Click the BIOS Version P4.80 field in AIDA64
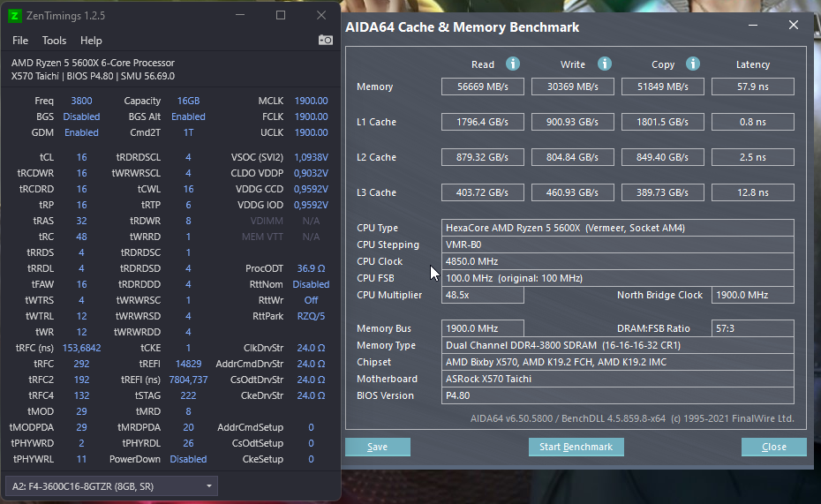 coord(618,395)
